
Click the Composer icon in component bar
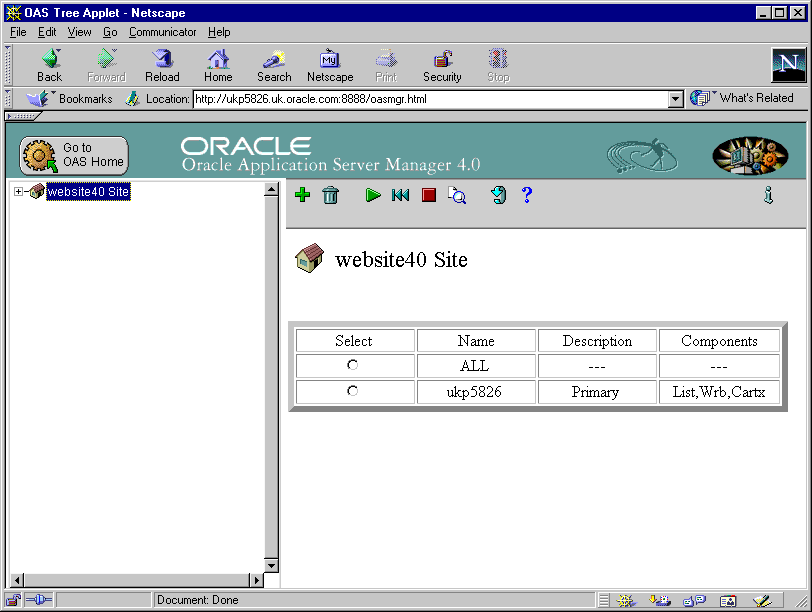[762, 601]
